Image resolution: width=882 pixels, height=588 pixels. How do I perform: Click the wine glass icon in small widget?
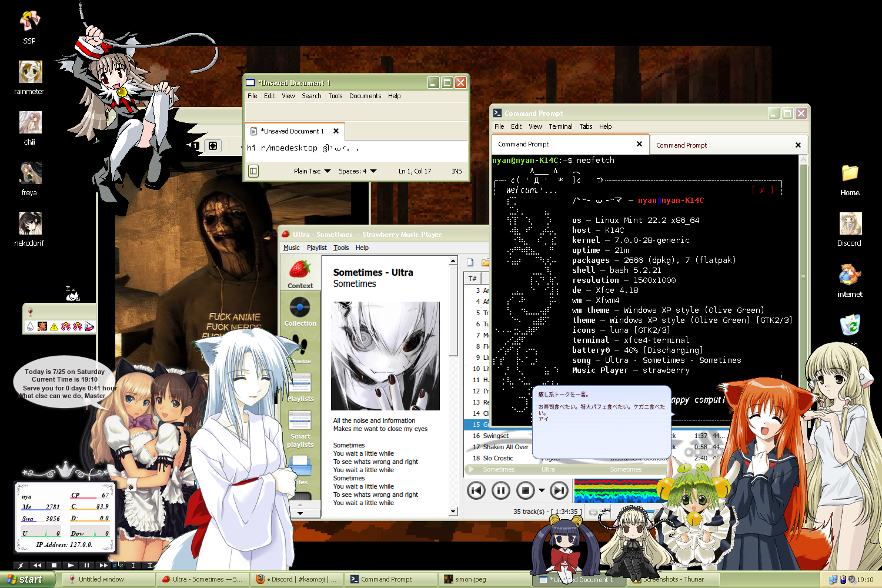tap(31, 312)
